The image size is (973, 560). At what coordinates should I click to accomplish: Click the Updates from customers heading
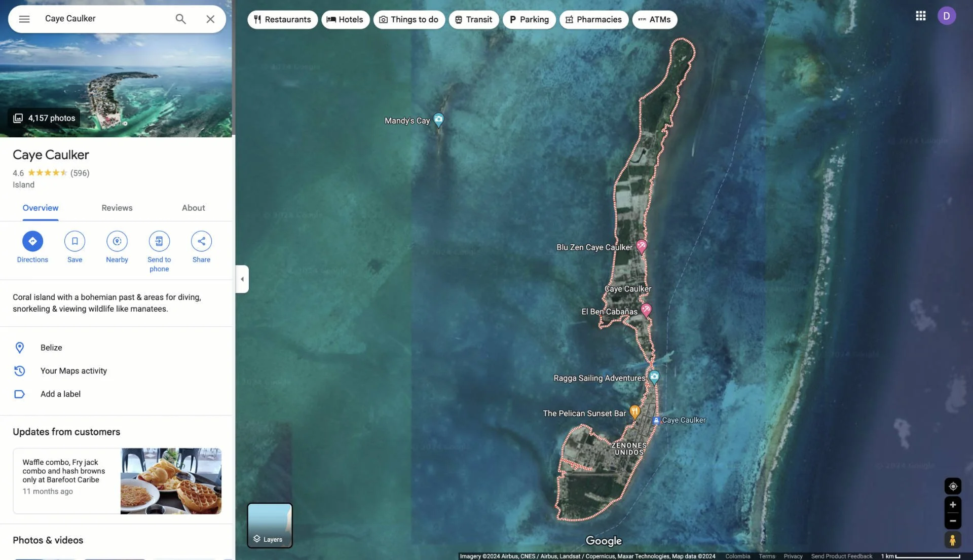pos(66,432)
